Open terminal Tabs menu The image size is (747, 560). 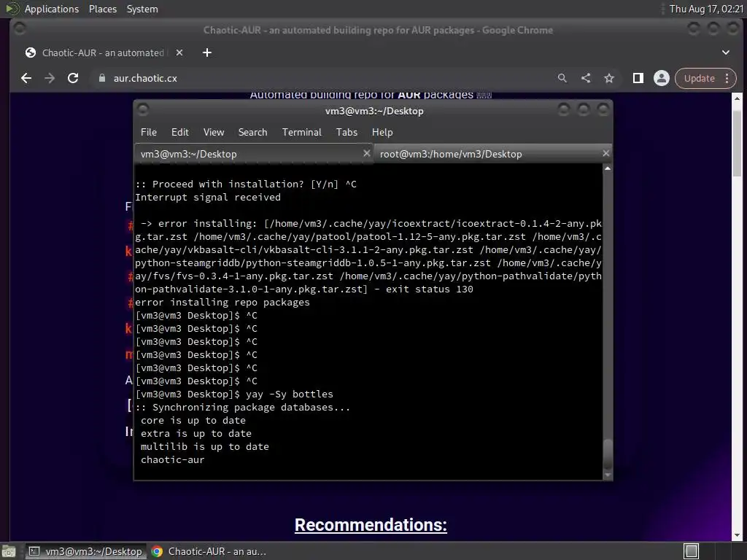pos(347,132)
